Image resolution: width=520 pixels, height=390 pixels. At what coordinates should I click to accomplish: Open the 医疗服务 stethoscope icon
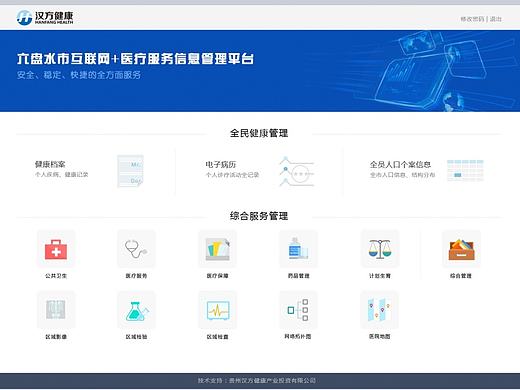136,249
